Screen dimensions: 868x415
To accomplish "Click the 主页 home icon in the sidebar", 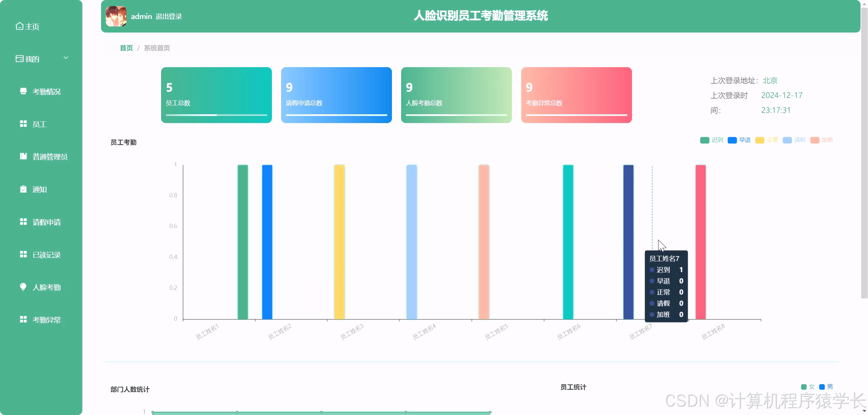I will coord(19,26).
